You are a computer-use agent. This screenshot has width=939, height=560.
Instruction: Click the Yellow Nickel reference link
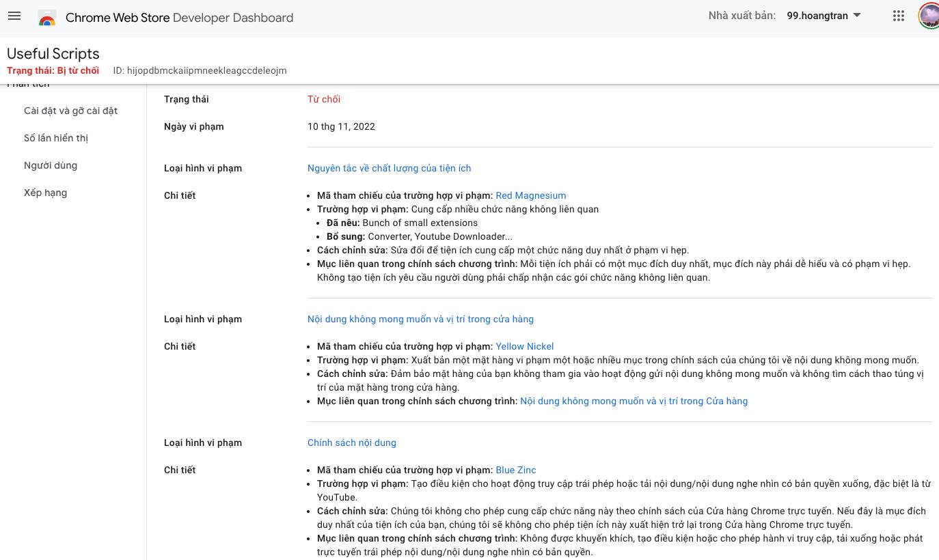tap(525, 346)
